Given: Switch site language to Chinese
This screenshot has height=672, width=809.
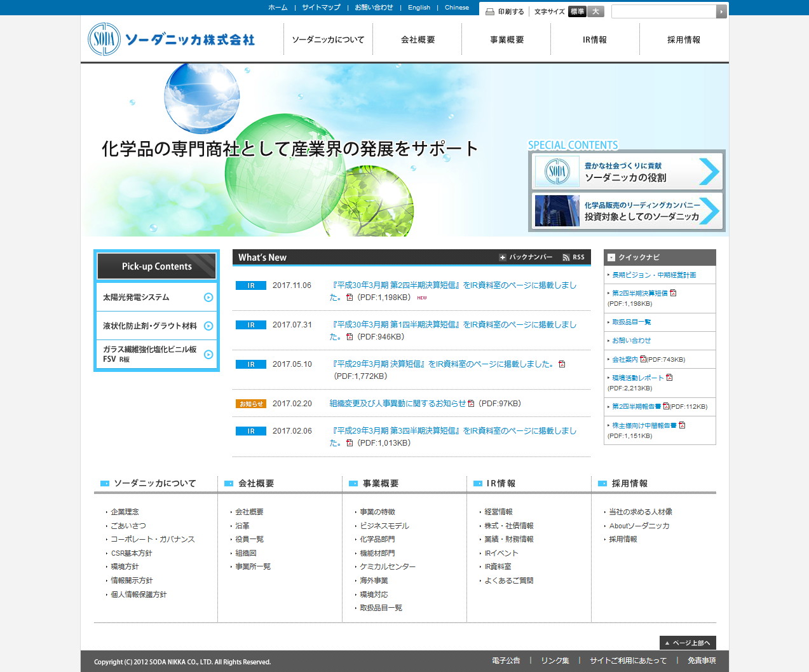Looking at the screenshot, I should pyautogui.click(x=457, y=8).
